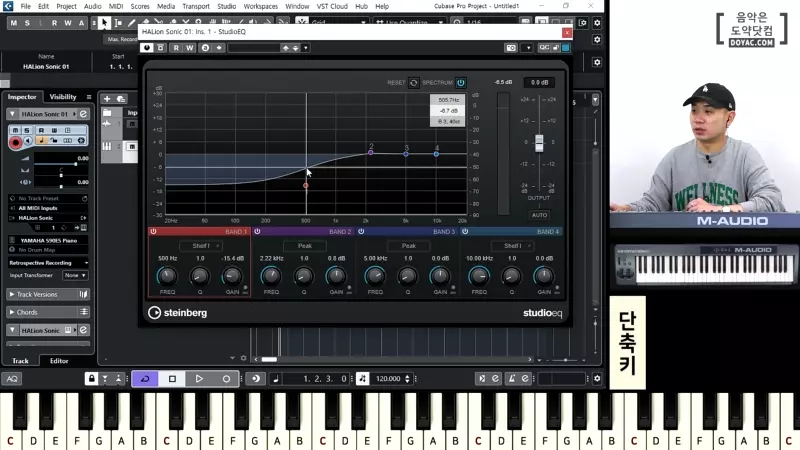800x450 pixels.
Task: Activate the transport cycle loop button
Action: tap(145, 379)
